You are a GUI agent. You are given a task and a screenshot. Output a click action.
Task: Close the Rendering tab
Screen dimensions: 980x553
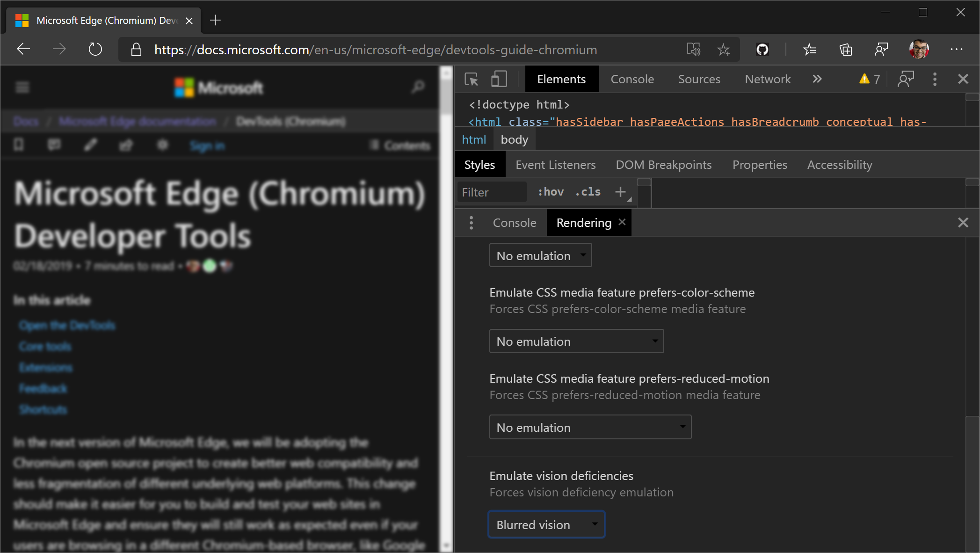pos(622,222)
